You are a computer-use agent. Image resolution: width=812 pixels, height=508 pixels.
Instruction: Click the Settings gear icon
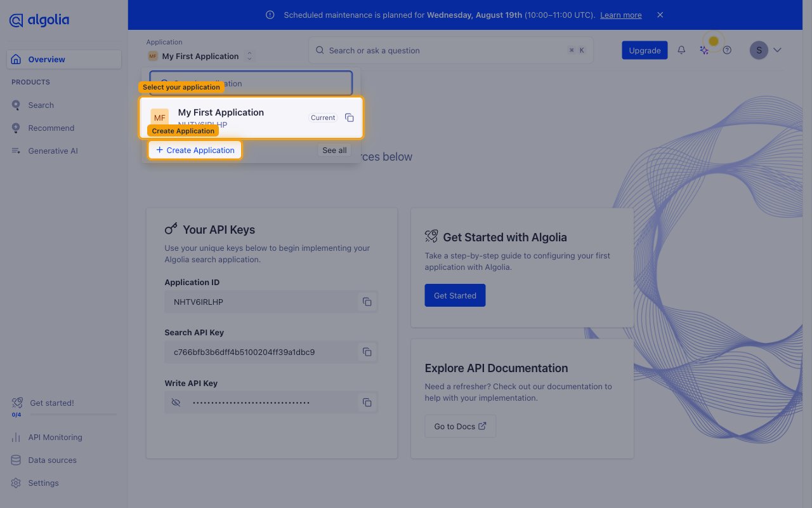point(16,483)
